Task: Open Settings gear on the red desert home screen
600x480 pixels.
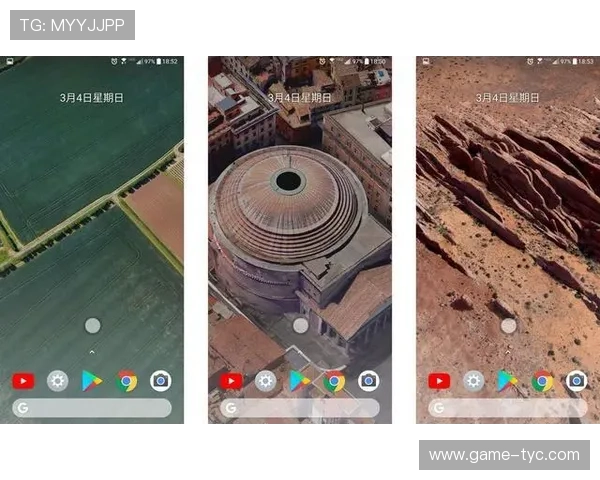Action: coord(474,381)
